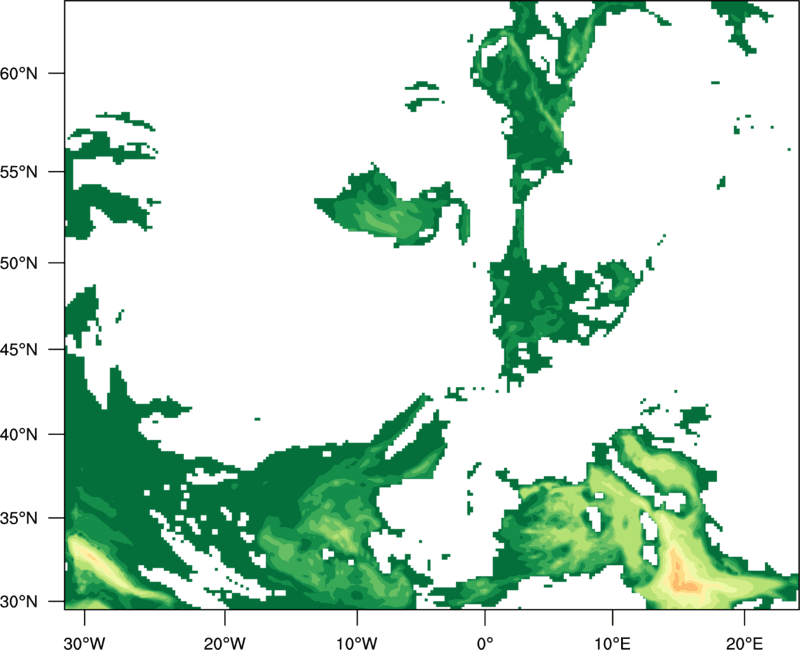Click the 20°E longitude label

744,643
